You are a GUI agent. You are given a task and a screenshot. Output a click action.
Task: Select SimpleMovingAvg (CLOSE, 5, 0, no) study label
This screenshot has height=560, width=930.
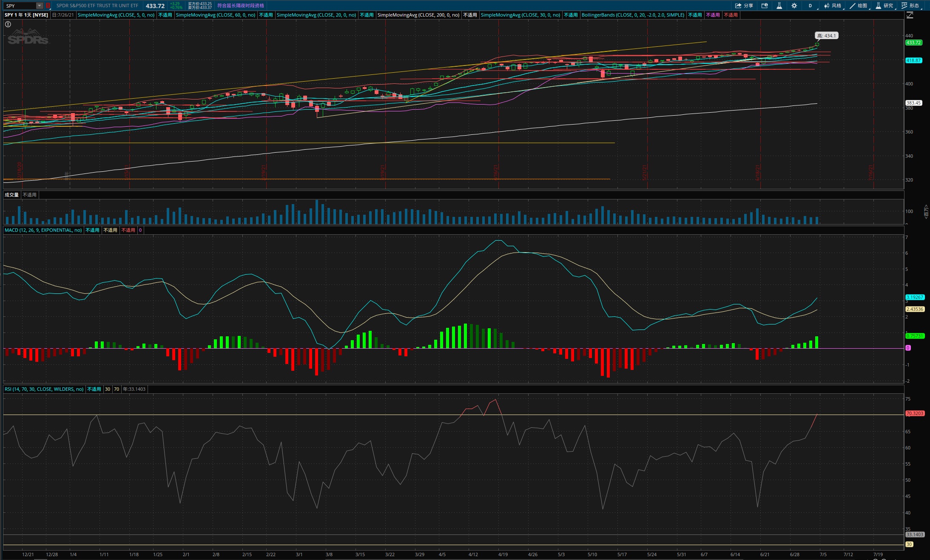[x=116, y=15]
